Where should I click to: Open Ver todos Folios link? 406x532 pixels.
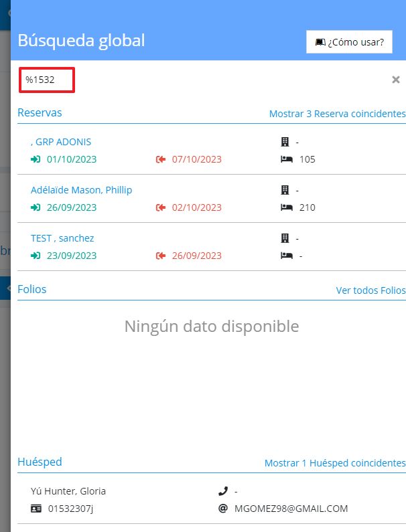coord(370,290)
